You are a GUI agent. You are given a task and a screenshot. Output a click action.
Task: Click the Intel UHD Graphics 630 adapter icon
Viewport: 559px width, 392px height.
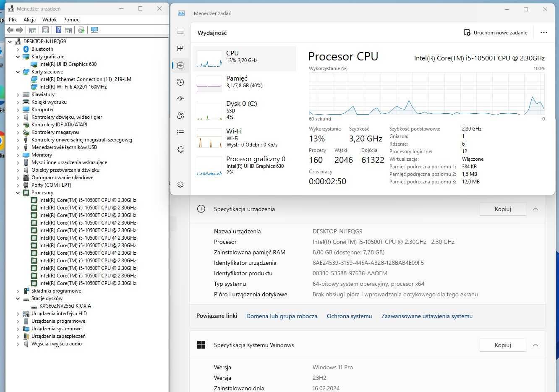34,64
